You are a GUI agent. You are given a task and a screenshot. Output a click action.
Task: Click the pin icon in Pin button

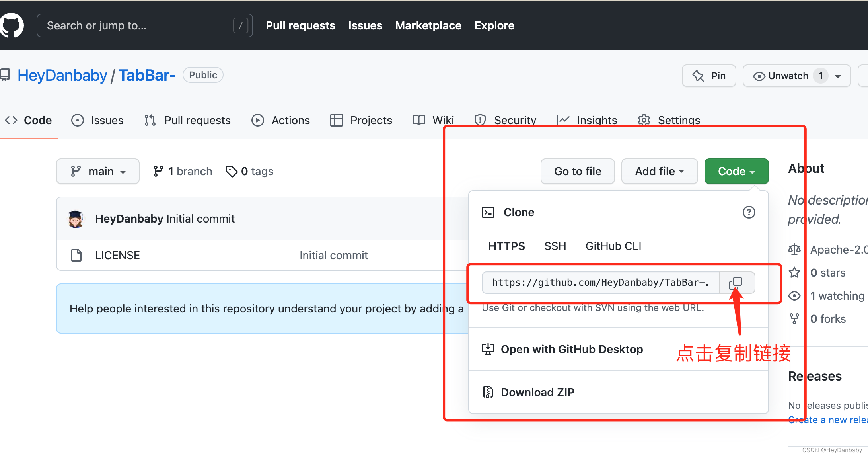[x=699, y=76]
